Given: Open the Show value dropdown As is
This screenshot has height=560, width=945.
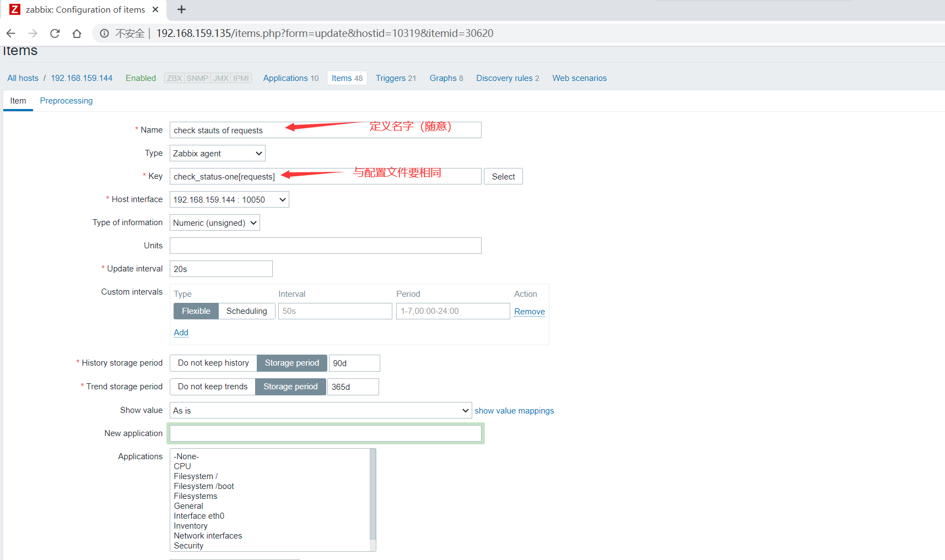Looking at the screenshot, I should coord(321,410).
